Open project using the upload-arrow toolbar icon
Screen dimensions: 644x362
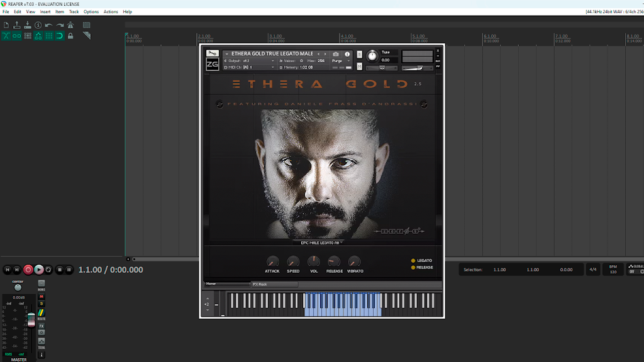click(x=17, y=25)
